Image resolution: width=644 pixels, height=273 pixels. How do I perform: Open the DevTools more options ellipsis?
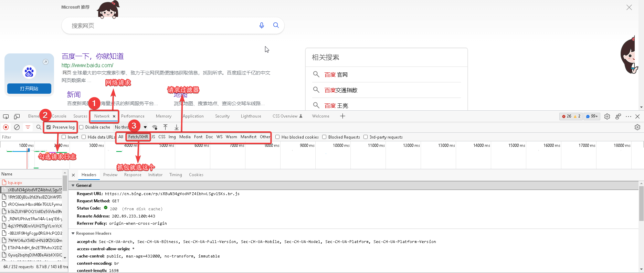coord(629,117)
